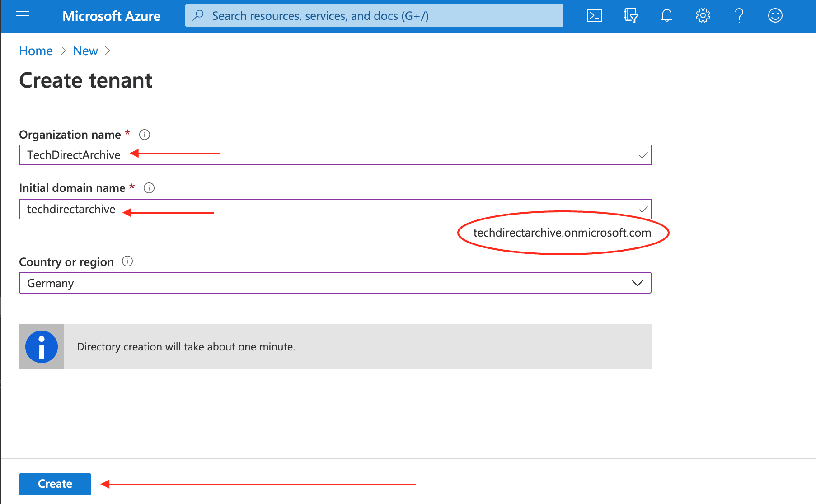
Task: Navigate to New breadcrumb link
Action: coord(85,51)
